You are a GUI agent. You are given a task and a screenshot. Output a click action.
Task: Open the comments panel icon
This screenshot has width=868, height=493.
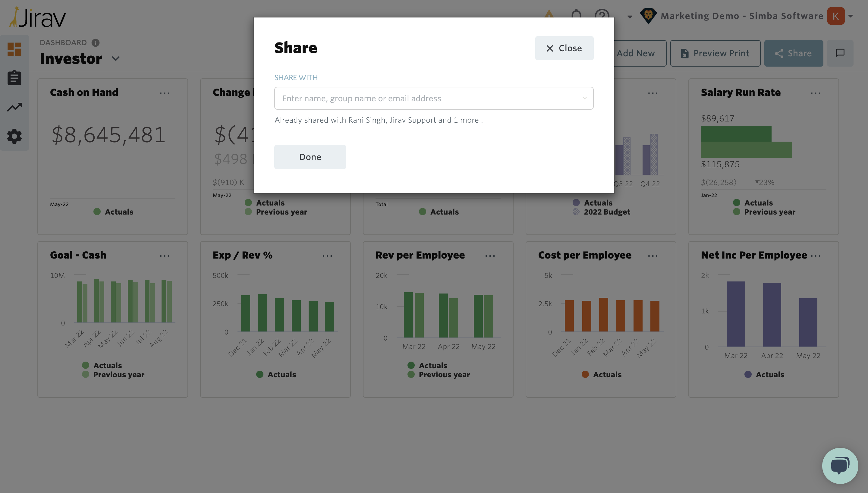pos(840,53)
